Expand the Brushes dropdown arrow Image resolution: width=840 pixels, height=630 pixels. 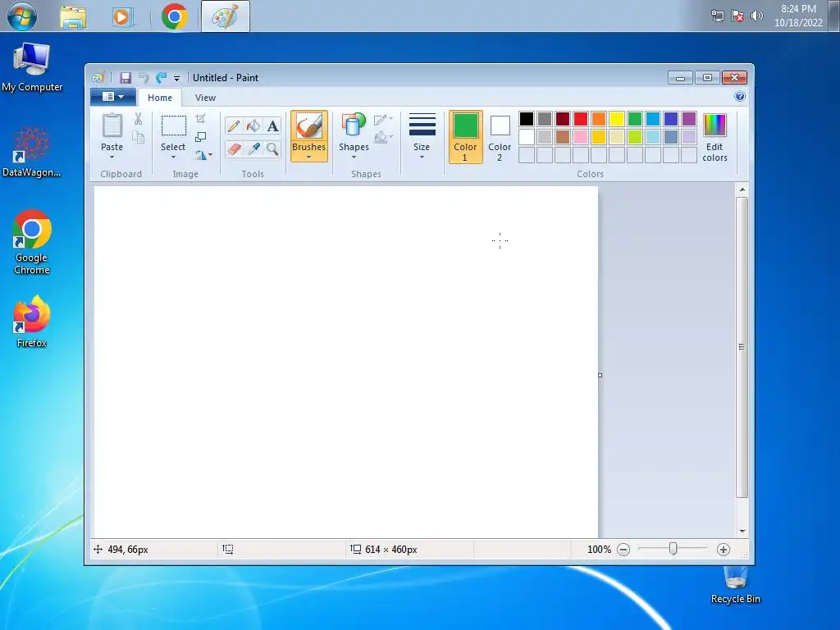(x=309, y=157)
